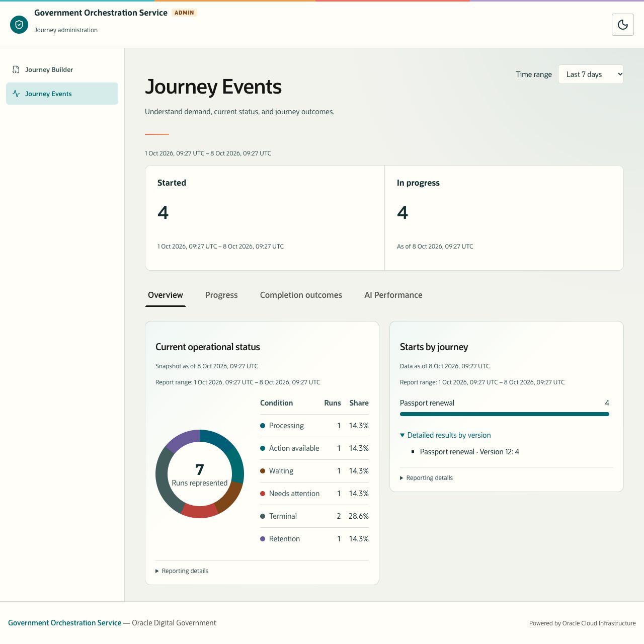644x644 pixels.
Task: Click the Processing legend color dot
Action: coord(263,426)
